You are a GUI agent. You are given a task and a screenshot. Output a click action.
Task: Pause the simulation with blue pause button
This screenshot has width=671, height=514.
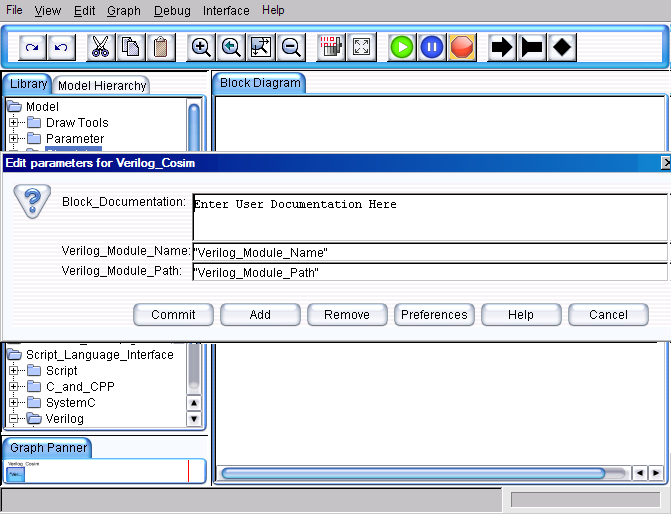[x=431, y=47]
